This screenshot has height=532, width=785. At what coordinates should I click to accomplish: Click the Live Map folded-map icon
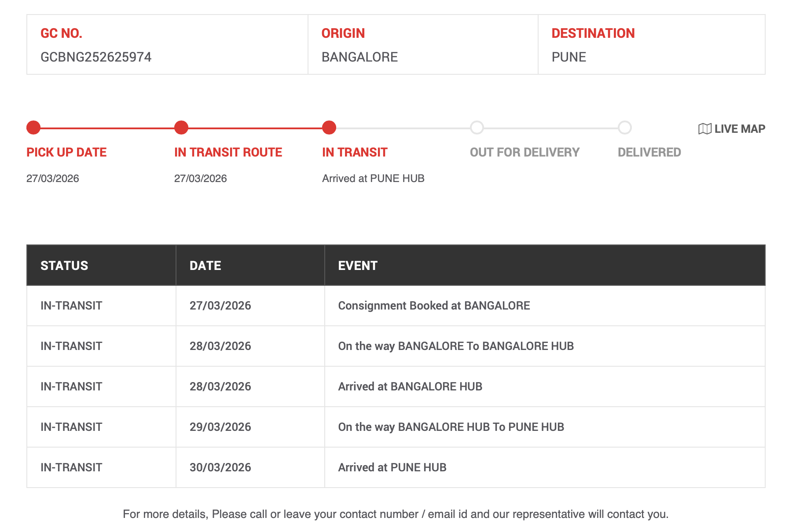704,129
